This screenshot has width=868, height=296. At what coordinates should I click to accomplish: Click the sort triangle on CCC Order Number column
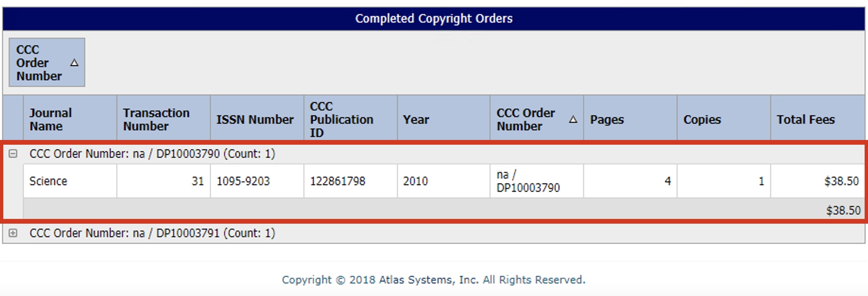pos(573,120)
